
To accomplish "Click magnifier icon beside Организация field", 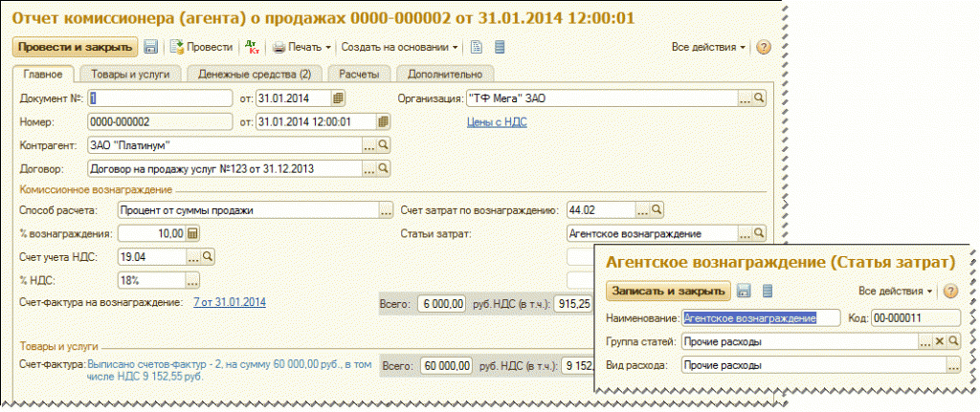I will click(758, 98).
